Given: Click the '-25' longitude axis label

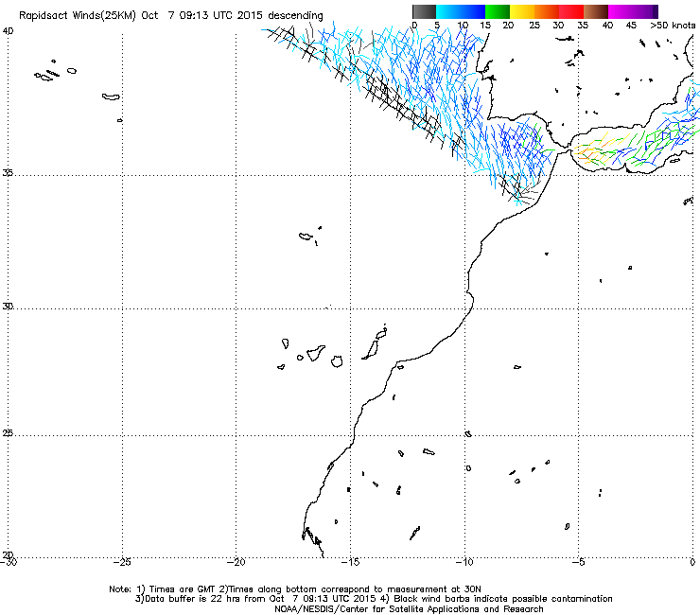Looking at the screenshot, I should 121,562.
